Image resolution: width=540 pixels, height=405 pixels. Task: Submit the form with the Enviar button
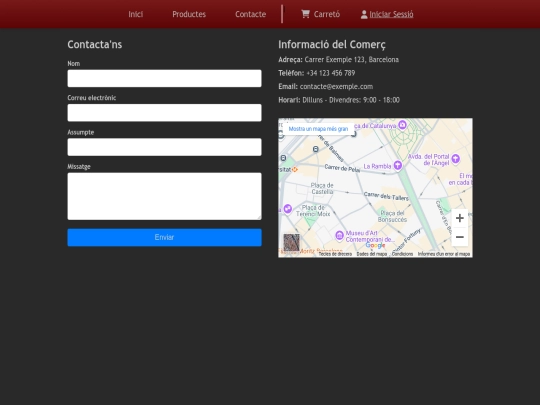pyautogui.click(x=164, y=237)
